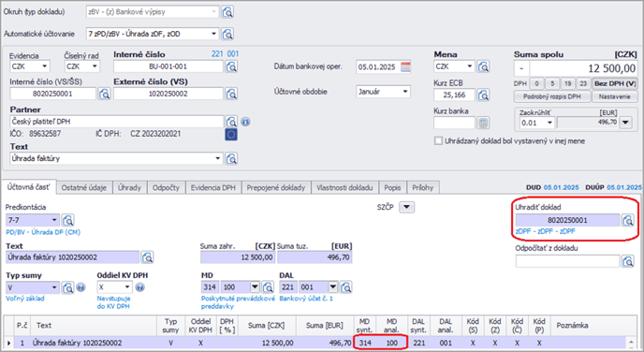This screenshot has height=352, width=644.
Task: Open lookup beside DAL account 221 001
Action: point(345,287)
